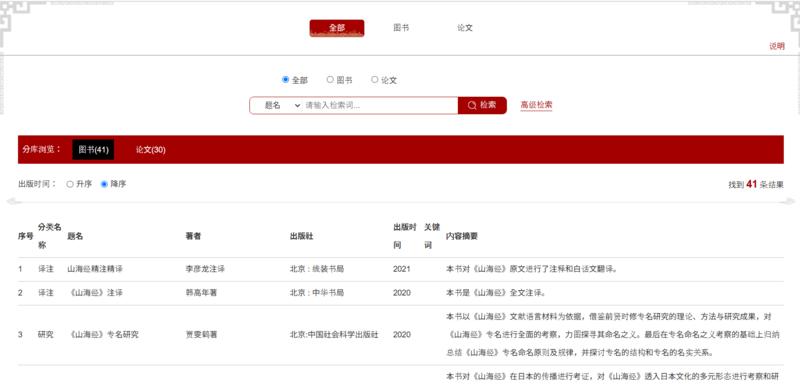Image resolution: width=800 pixels, height=381 pixels.
Task: Open the 图书 top tab
Action: [401, 28]
